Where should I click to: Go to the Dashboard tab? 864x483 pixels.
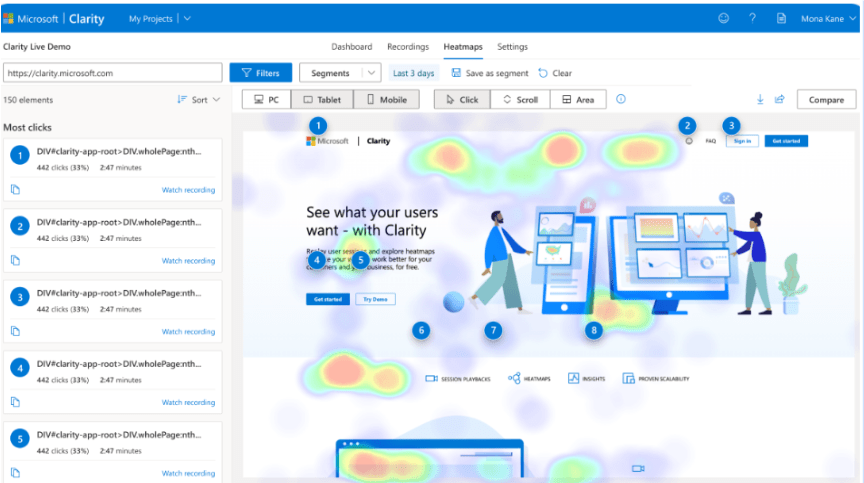[352, 47]
